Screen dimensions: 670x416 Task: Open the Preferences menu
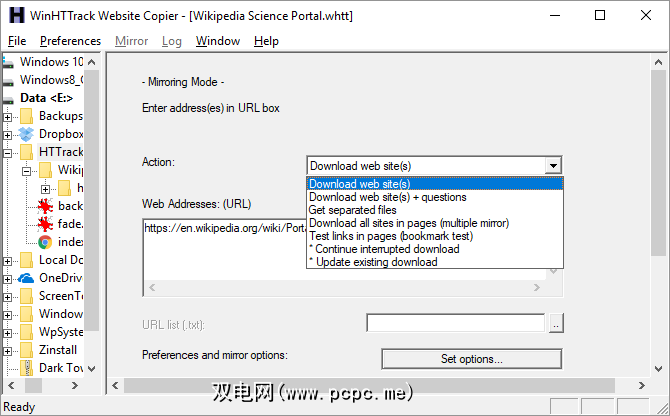tap(70, 41)
